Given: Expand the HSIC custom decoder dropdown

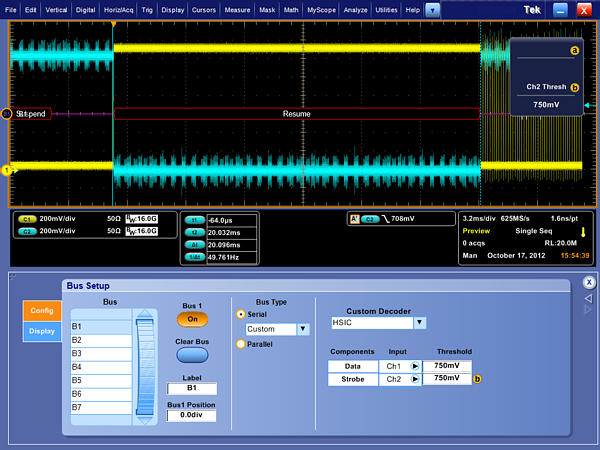Looking at the screenshot, I should (419, 323).
